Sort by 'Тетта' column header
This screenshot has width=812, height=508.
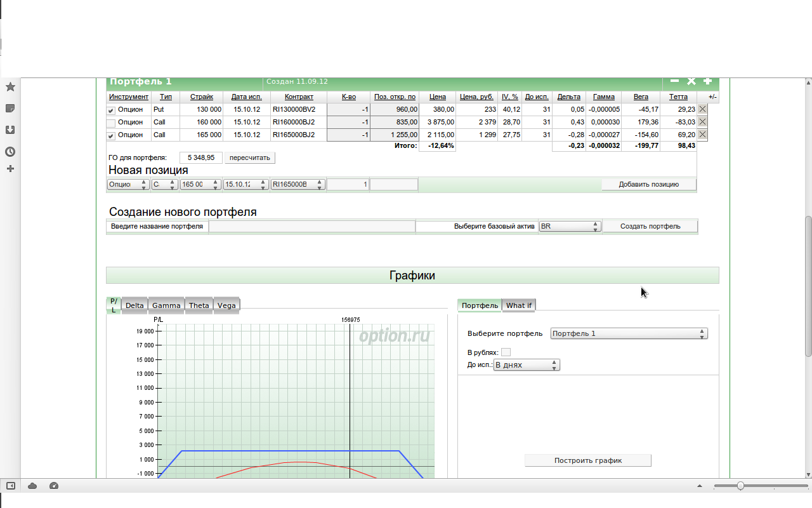coord(678,97)
